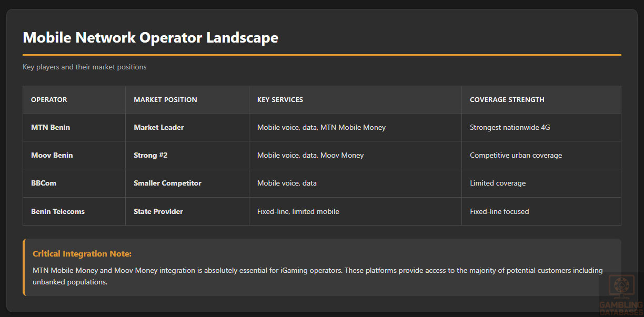
Task: Click the Key Services column header
Action: tap(280, 100)
